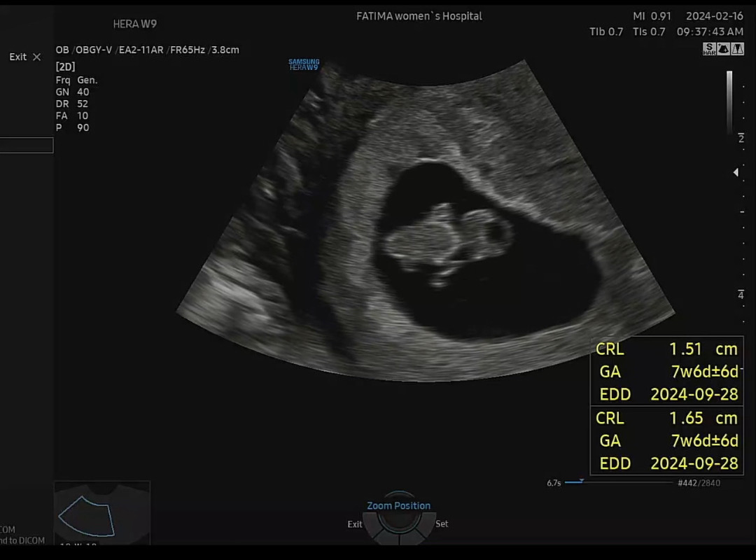Select the second CRL 1.65 cm measurement

pos(666,418)
